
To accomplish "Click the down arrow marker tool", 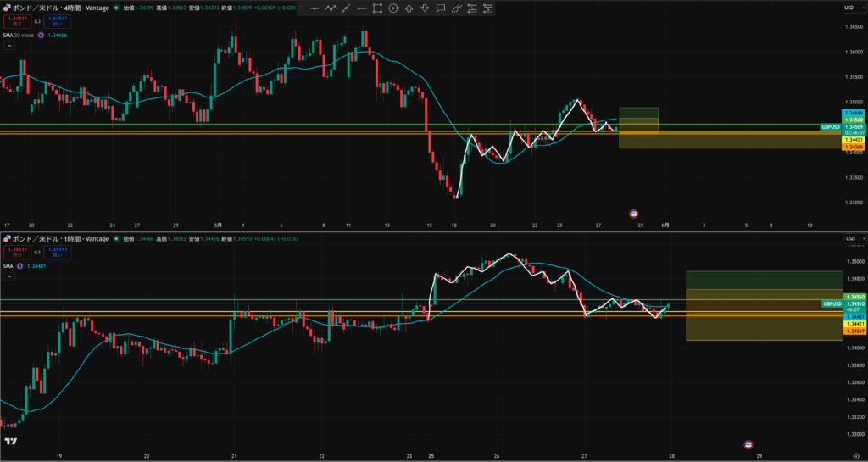I will click(425, 8).
